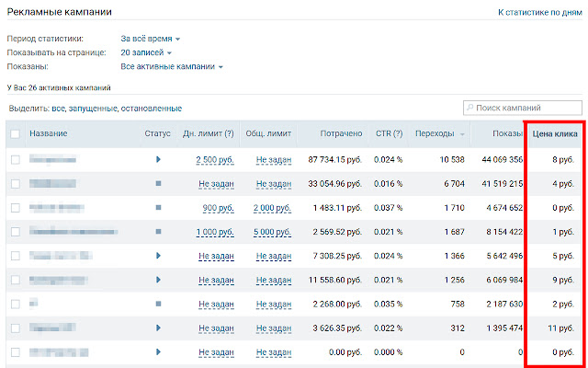Image resolution: width=588 pixels, height=368 pixels.
Task: Open the 'Все активные кампании' filter dropdown
Action: coord(172,67)
